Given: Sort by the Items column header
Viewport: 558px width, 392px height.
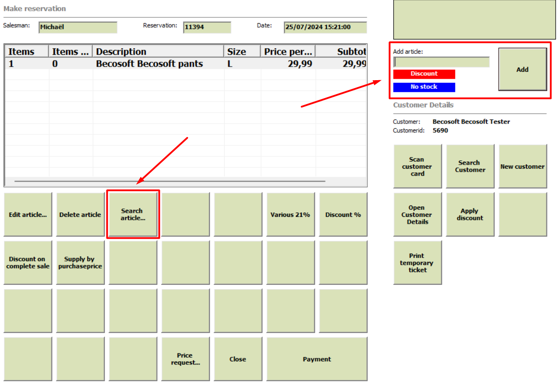Looking at the screenshot, I should 27,52.
